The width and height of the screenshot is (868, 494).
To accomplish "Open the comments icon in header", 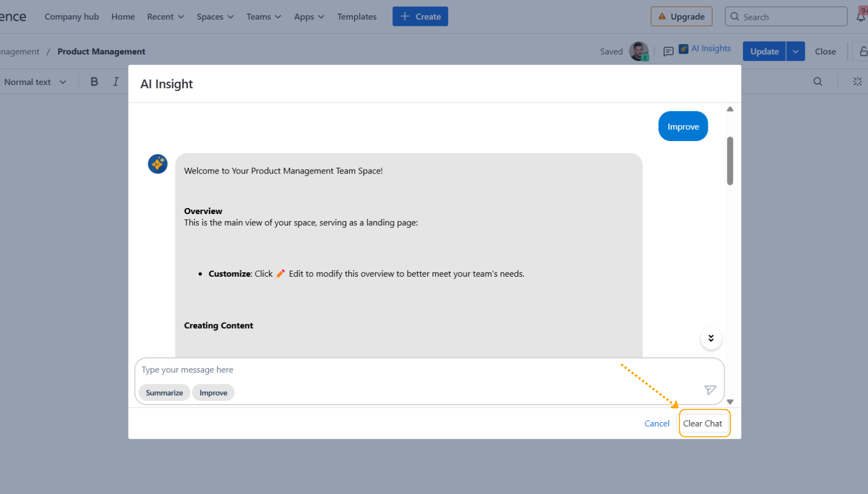I will click(668, 52).
